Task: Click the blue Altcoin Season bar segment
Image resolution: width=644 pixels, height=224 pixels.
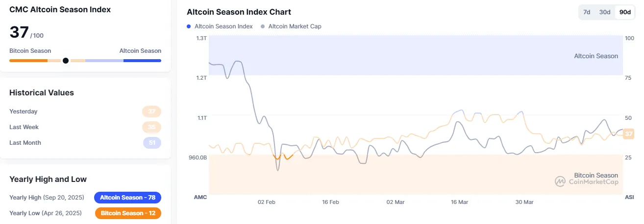Action: 142,61
